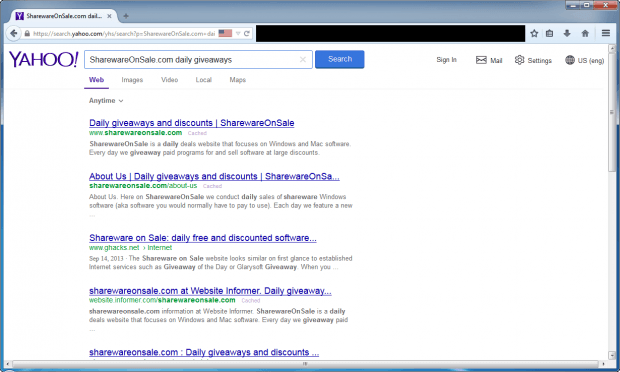
Task: Switch to the Images results tab
Action: [x=132, y=80]
